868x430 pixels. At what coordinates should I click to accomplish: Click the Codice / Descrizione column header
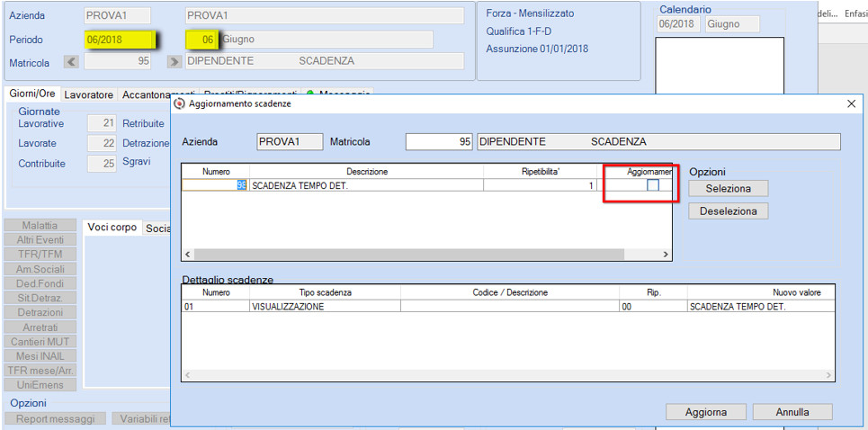click(x=510, y=292)
